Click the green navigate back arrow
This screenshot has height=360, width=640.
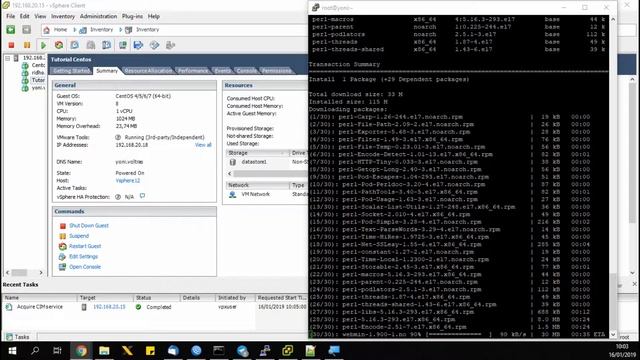pos(11,29)
